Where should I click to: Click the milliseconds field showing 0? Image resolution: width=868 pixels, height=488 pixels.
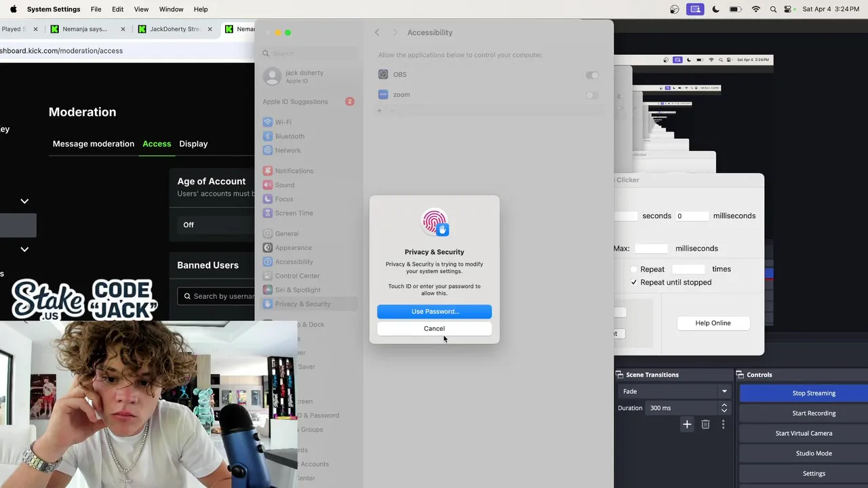691,216
